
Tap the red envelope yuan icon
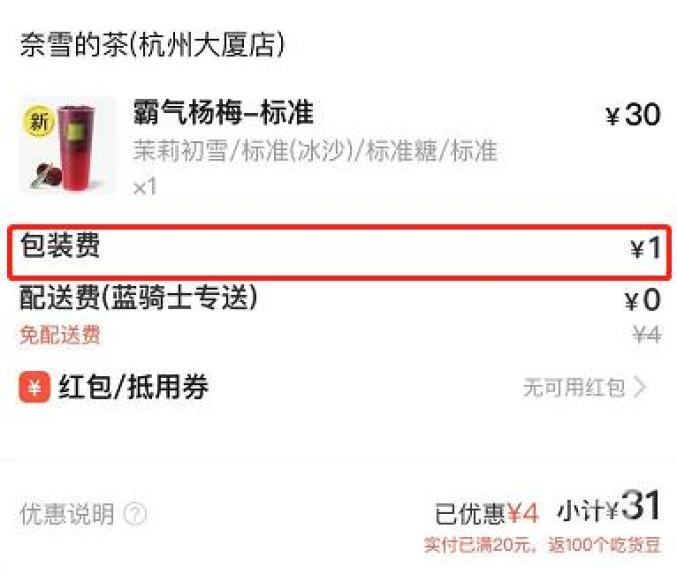pyautogui.click(x=35, y=387)
